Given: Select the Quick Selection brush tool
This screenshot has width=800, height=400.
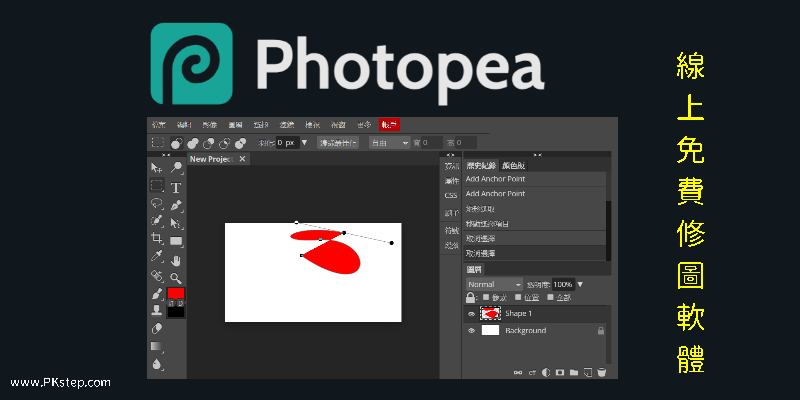Looking at the screenshot, I should pyautogui.click(x=157, y=221).
